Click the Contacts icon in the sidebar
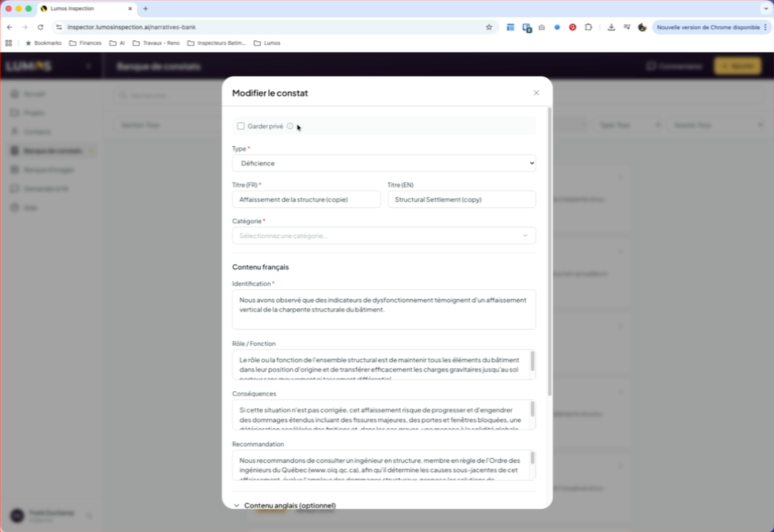774x532 pixels. (15, 131)
